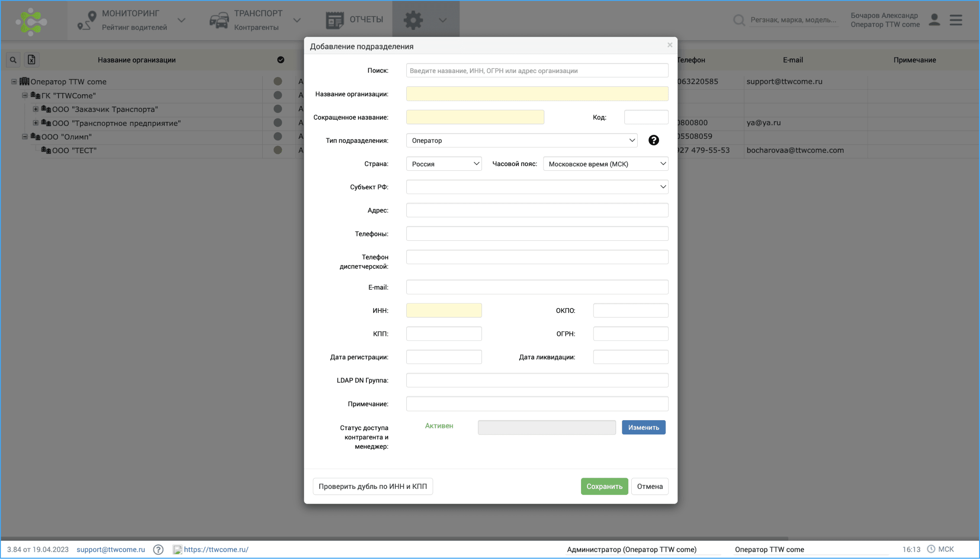Click the help icon in the status bar

[158, 549]
